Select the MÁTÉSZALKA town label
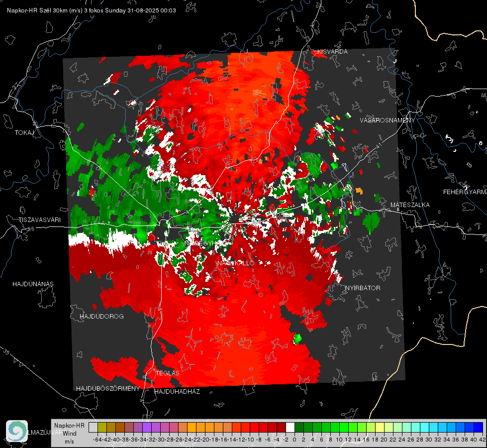This screenshot has height=448, width=487. pyautogui.click(x=410, y=205)
